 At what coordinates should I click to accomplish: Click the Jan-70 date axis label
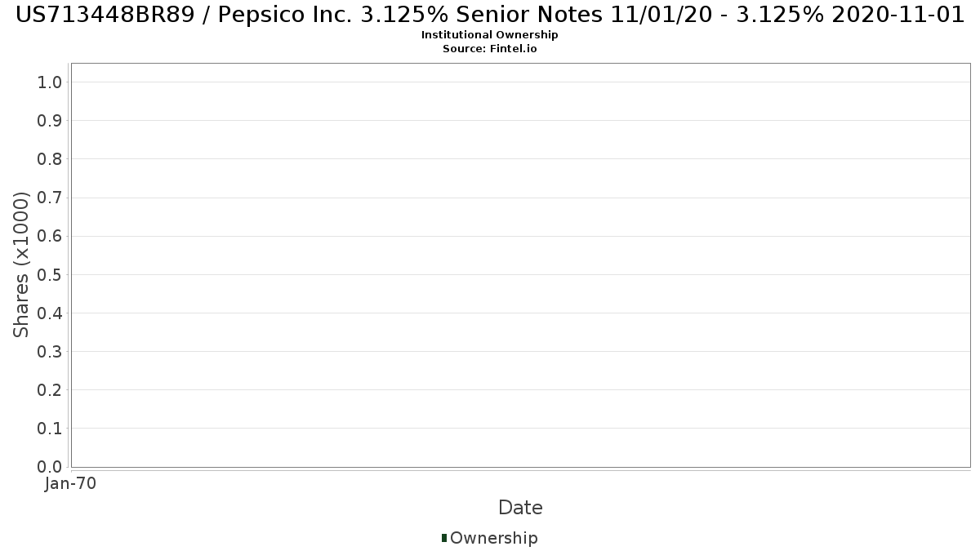click(71, 484)
